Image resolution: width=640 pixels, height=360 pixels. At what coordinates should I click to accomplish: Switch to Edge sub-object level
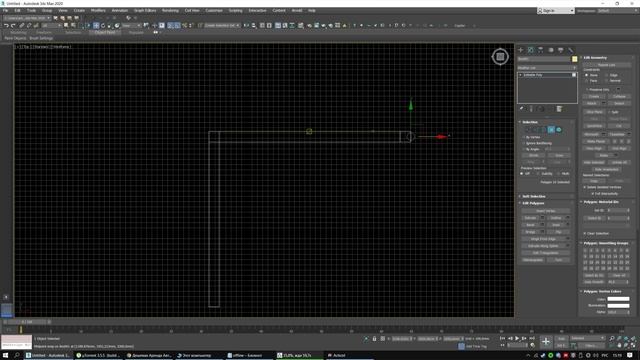pyautogui.click(x=536, y=130)
